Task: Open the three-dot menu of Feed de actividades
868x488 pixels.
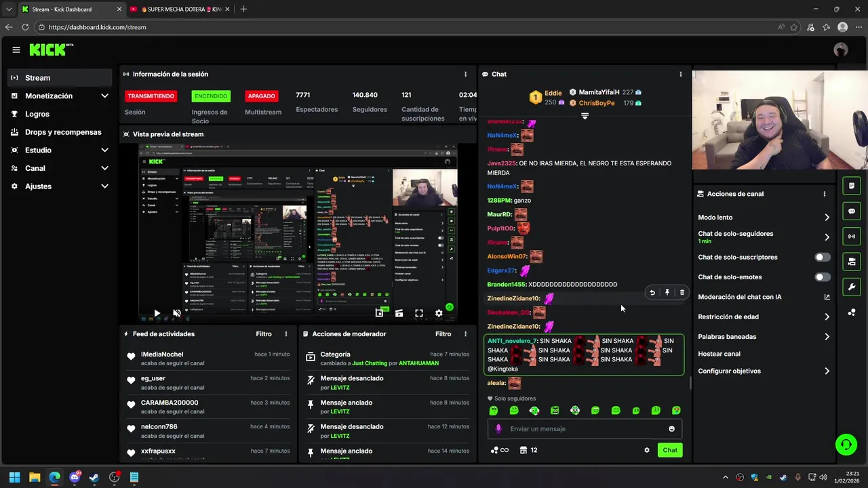Action: [x=286, y=333]
